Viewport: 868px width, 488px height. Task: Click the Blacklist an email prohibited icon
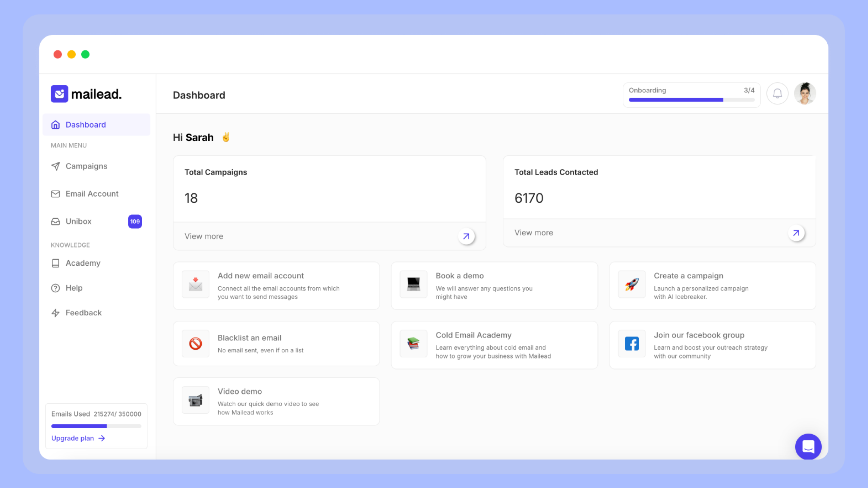[x=195, y=343]
